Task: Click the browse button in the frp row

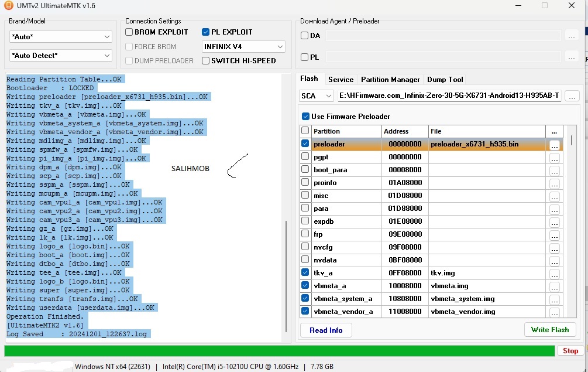Action: [554, 235]
